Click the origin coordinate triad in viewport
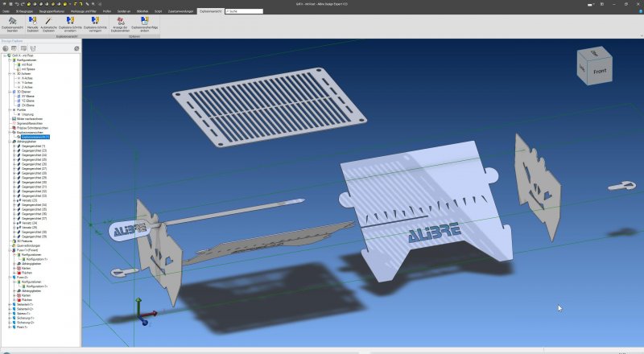644x354 pixels. pyautogui.click(x=144, y=314)
